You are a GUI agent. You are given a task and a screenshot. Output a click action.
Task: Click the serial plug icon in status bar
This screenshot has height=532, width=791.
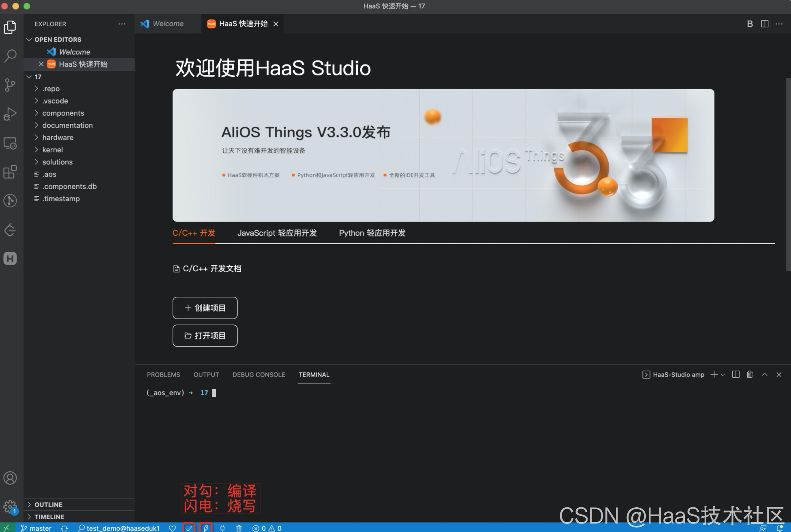point(222,528)
